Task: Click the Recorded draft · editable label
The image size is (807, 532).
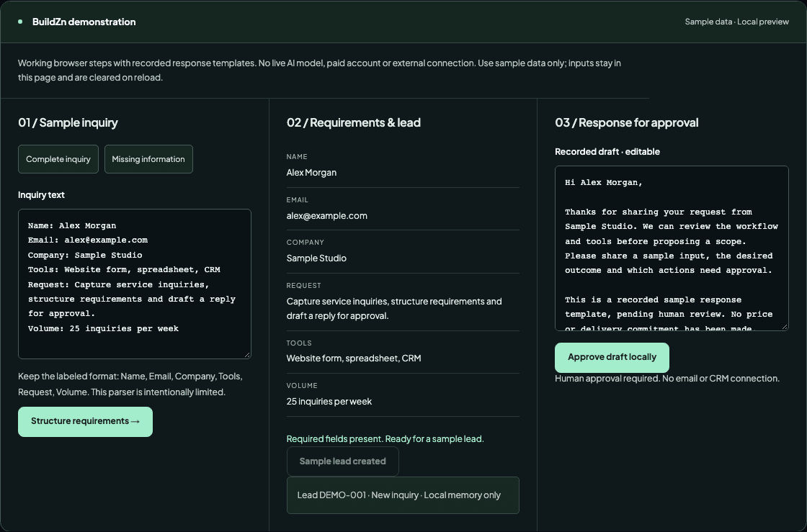Action: coord(607,152)
